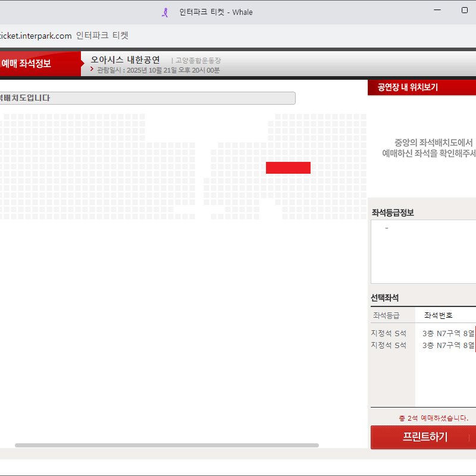Click the purple Whale app icon in title bar
Screen dimensions: 476x476
tap(165, 12)
